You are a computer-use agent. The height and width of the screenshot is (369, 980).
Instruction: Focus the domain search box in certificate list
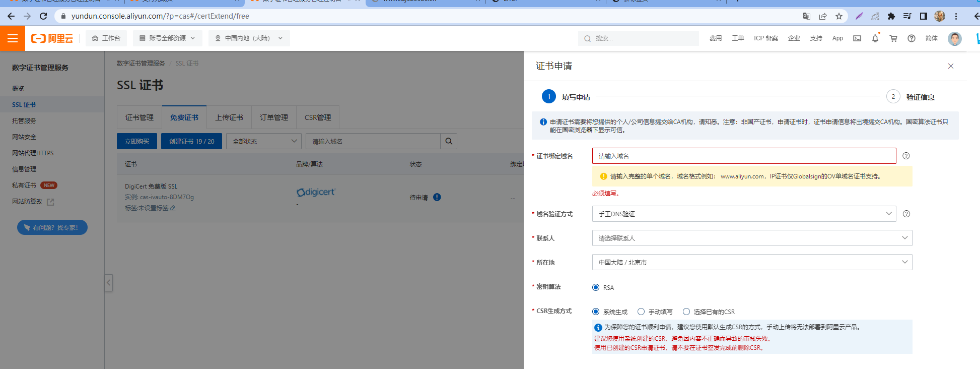373,141
